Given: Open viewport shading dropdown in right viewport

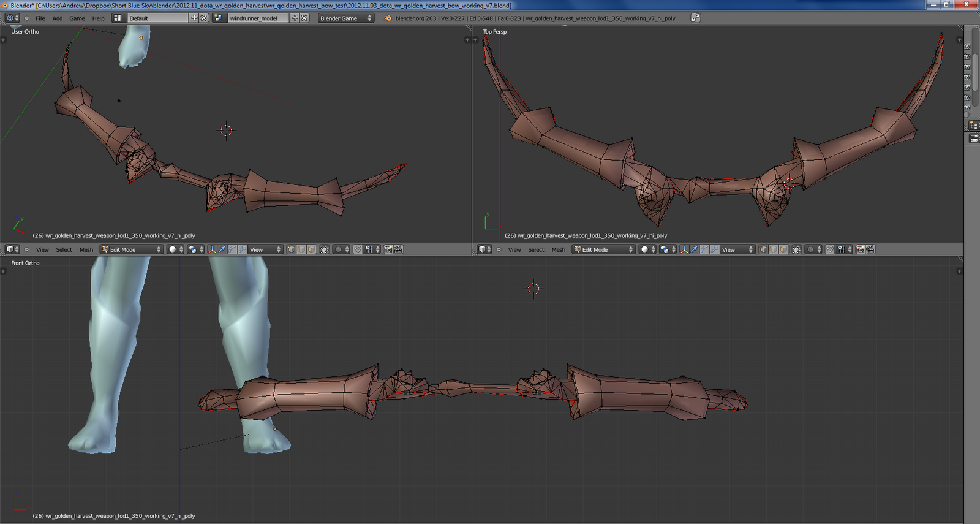Looking at the screenshot, I should [x=647, y=249].
